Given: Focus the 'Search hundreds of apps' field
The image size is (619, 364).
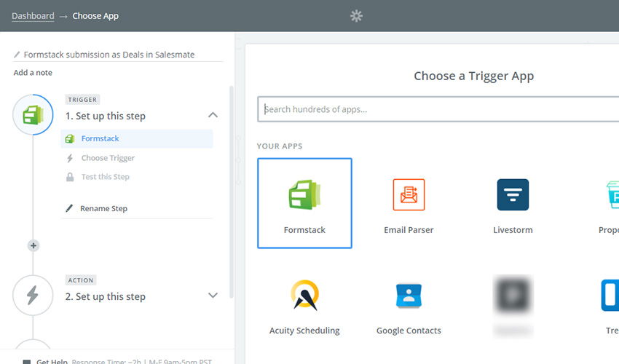Looking at the screenshot, I should tap(438, 109).
